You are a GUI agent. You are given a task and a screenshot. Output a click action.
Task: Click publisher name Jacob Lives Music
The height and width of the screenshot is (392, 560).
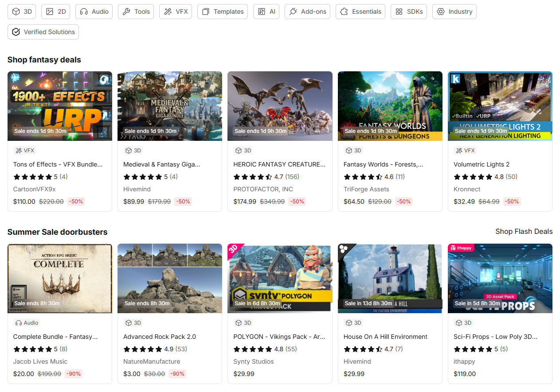pyautogui.click(x=40, y=361)
